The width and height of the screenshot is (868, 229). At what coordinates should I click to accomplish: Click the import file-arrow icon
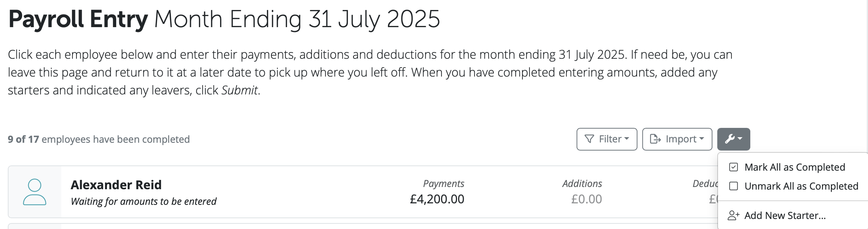[x=655, y=139]
